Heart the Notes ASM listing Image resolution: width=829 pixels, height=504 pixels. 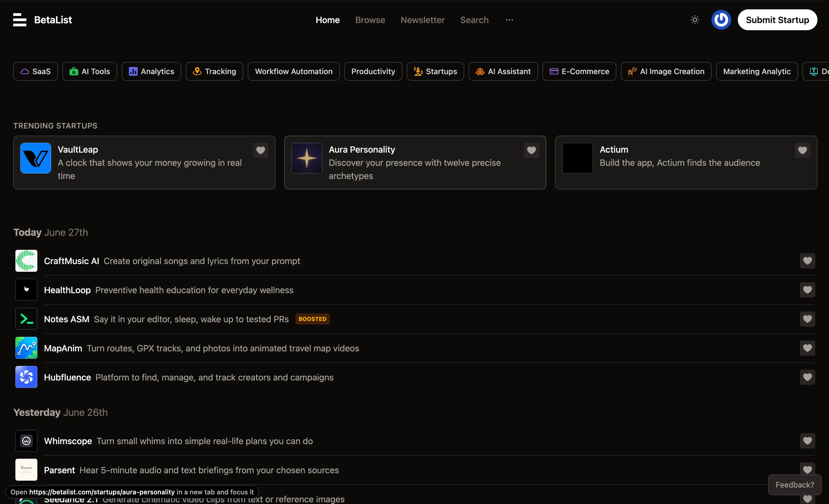pyautogui.click(x=808, y=319)
